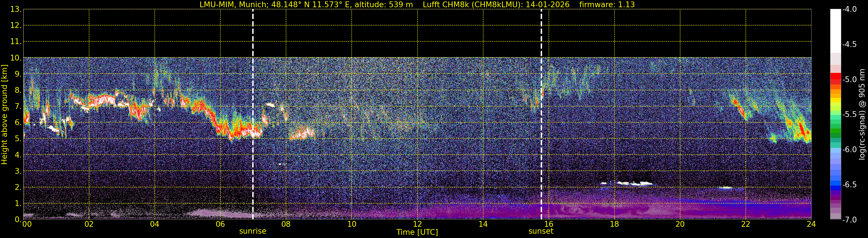Click the '8.' height axis tick label
The height and width of the screenshot is (238, 868).
point(18,90)
